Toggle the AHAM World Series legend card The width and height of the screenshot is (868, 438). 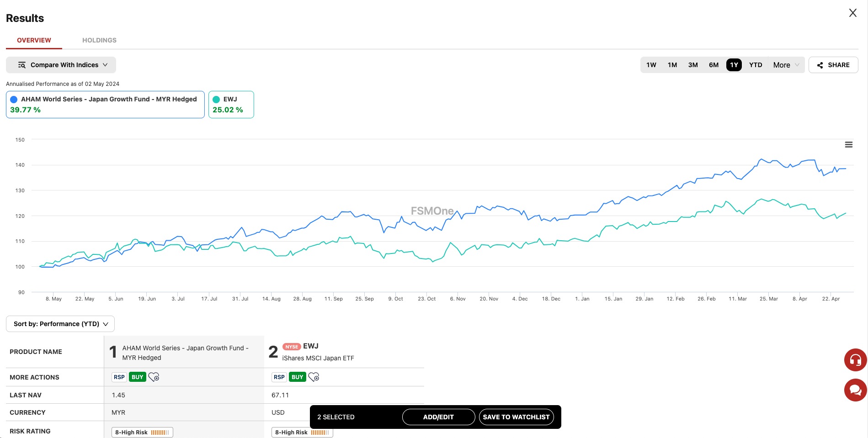tap(105, 105)
